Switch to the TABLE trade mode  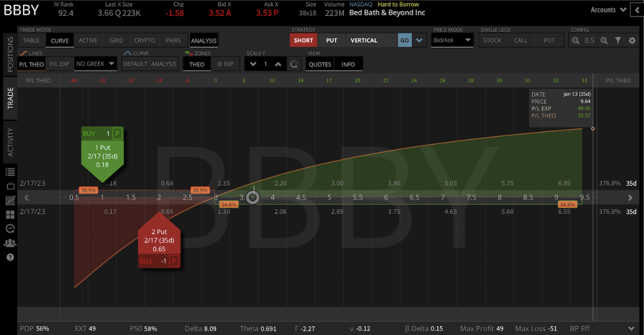click(31, 40)
